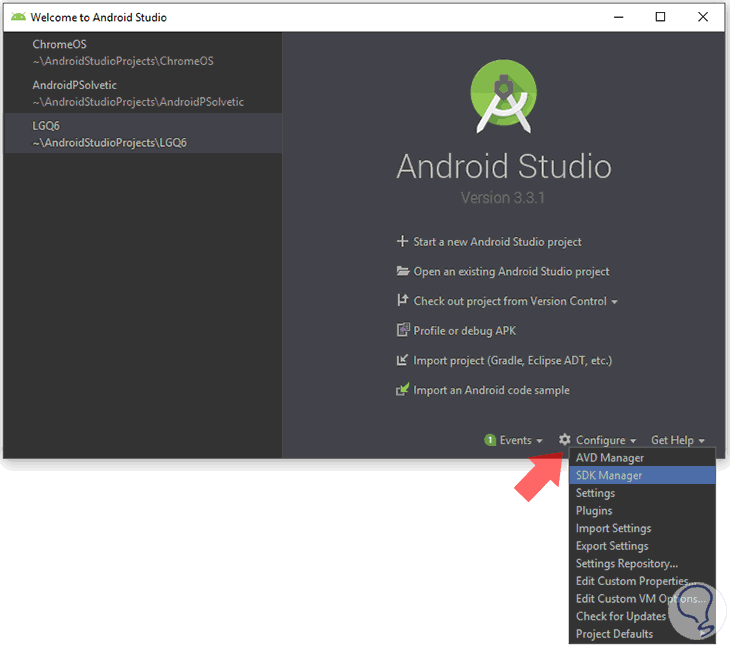Select Edit Custom Properties... menu item
730x647 pixels.
click(642, 581)
